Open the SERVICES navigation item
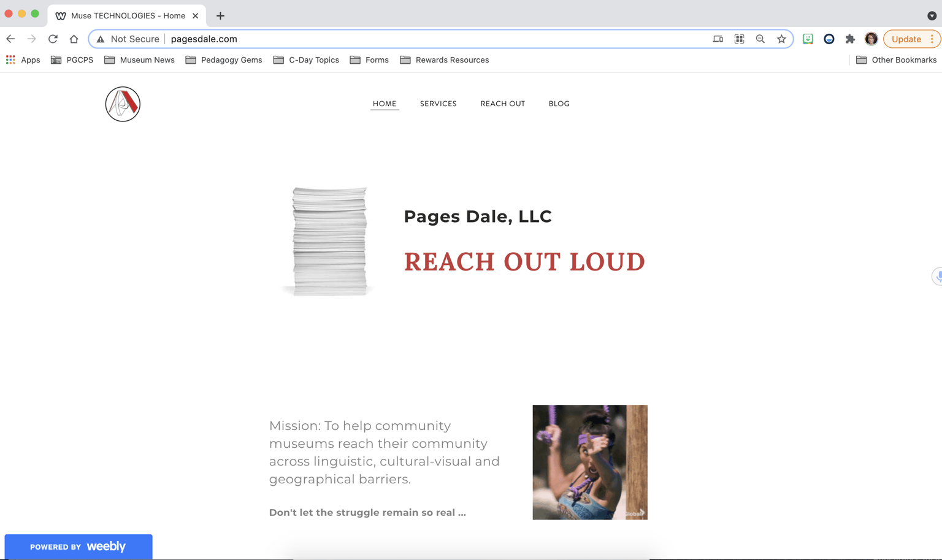 click(x=438, y=104)
